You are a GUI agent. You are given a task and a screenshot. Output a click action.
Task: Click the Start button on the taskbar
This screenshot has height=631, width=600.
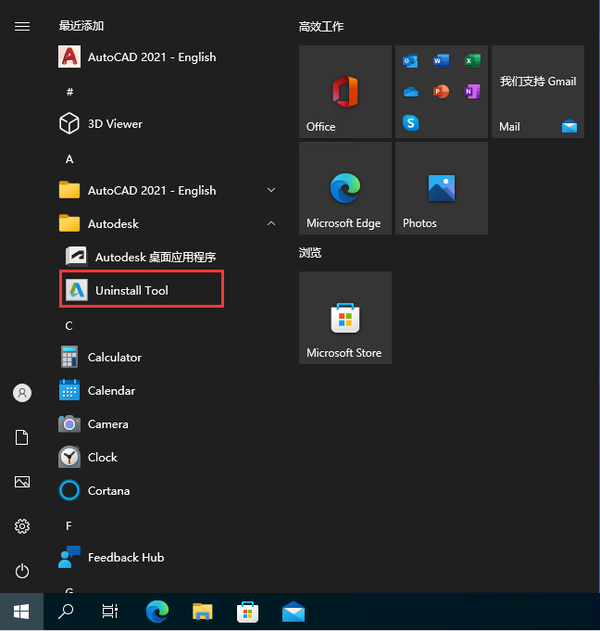pos(22,612)
